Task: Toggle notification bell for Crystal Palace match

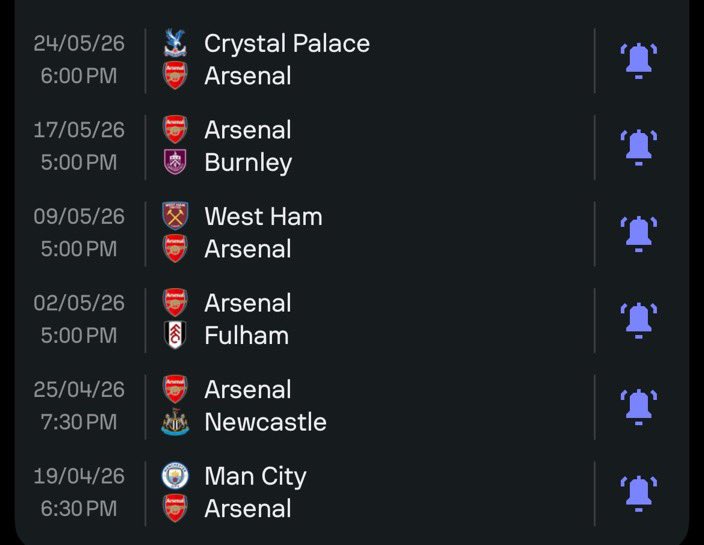Action: pos(638,60)
